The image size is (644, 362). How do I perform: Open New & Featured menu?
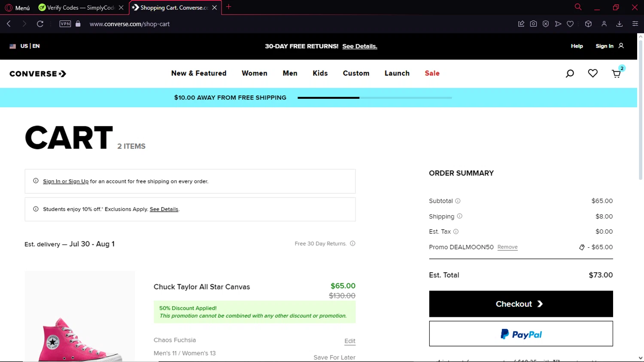(x=199, y=73)
